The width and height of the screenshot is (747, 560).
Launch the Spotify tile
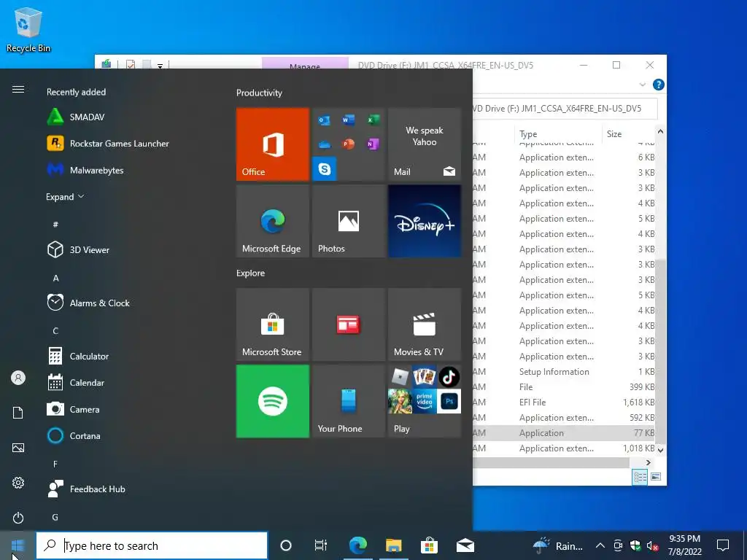273,401
